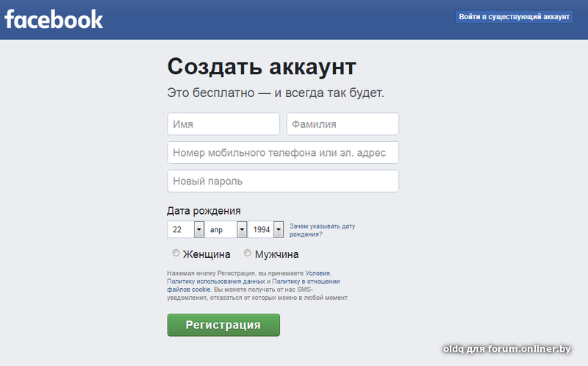Screen dimensions: 588x366
Task: Focus the 'Имя' first name field
Action: tap(223, 124)
